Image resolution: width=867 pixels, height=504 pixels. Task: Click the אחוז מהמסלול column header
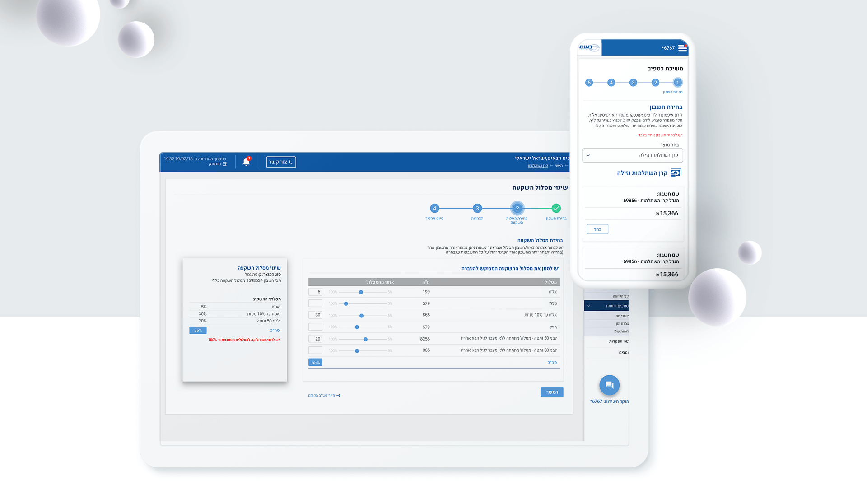pyautogui.click(x=380, y=282)
